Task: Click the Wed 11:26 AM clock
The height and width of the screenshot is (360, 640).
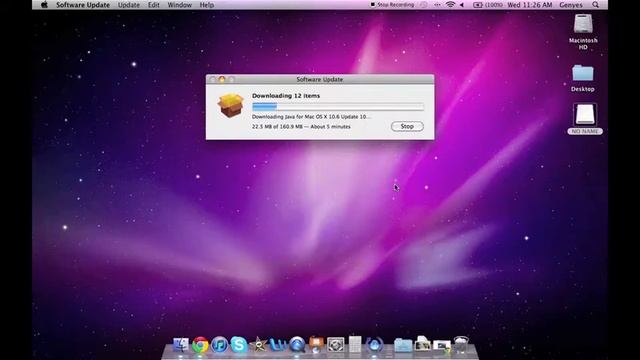Action: pos(530,5)
